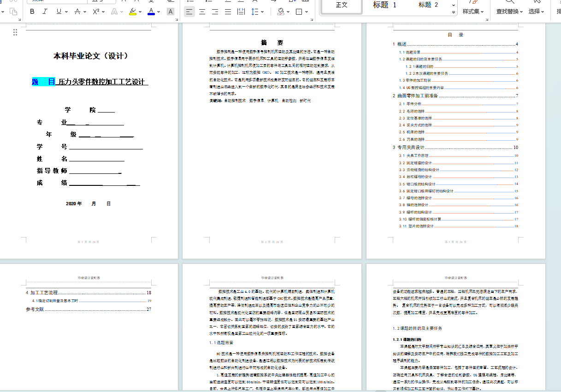Open the clipboard group dialog launcher
Image resolution: width=561 pixels, height=392 pixels.
(19, 19)
